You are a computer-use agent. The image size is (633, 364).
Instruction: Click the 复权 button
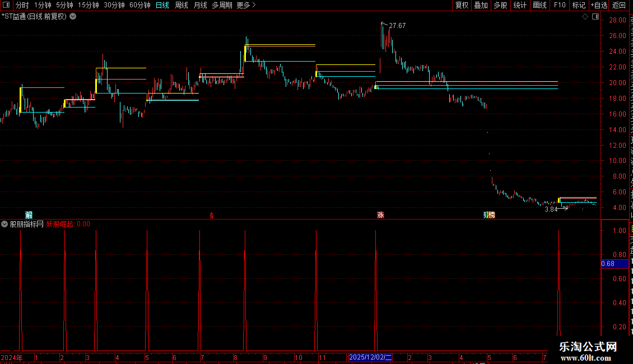click(462, 5)
